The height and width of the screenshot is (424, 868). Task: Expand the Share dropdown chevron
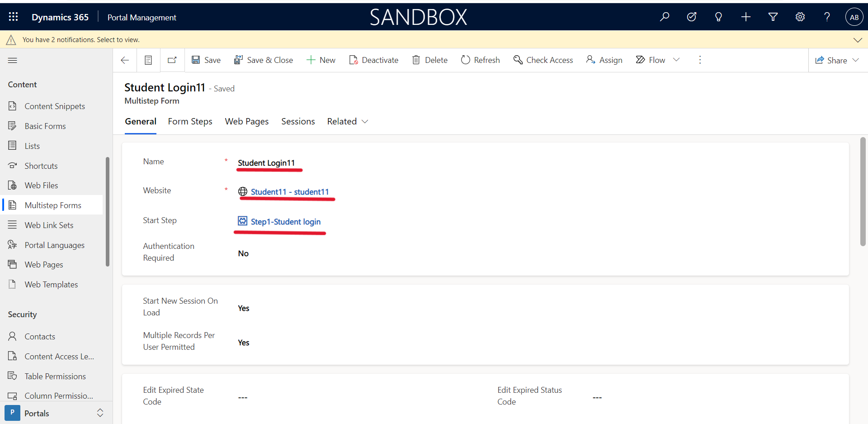pos(855,60)
